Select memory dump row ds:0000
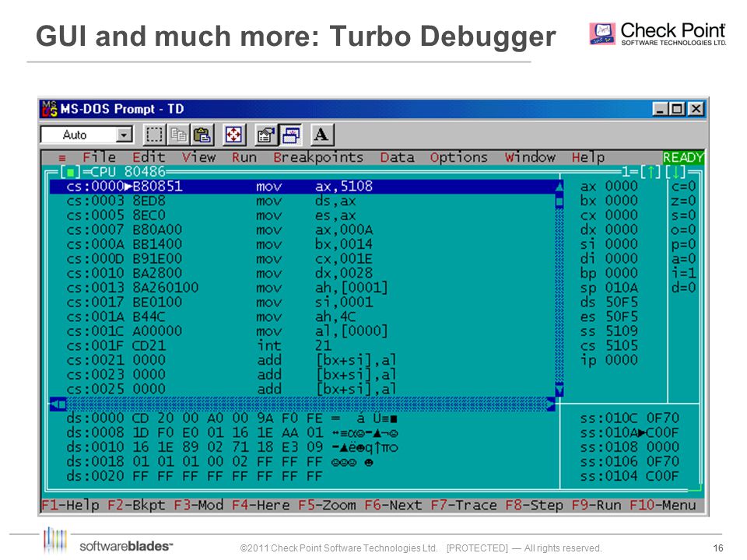Screen dimensions: 747x560 tap(233, 418)
